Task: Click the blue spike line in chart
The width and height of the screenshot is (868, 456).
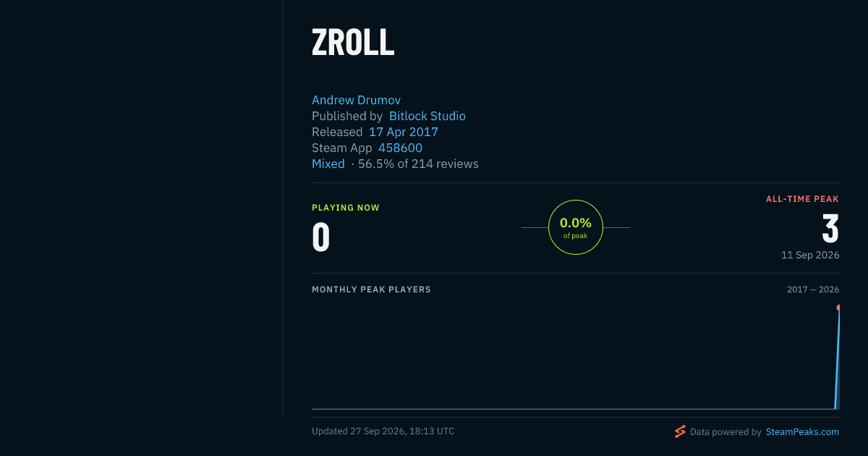Action: tap(837, 358)
